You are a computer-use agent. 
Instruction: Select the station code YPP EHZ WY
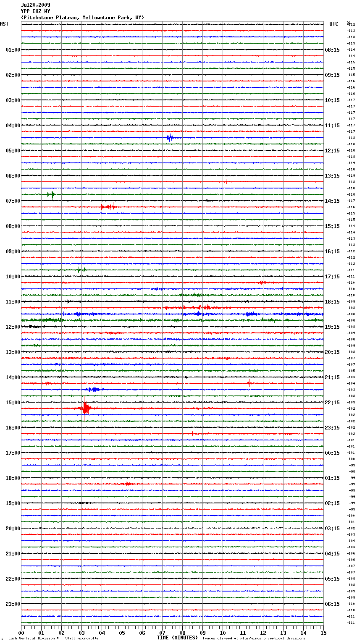(35, 11)
